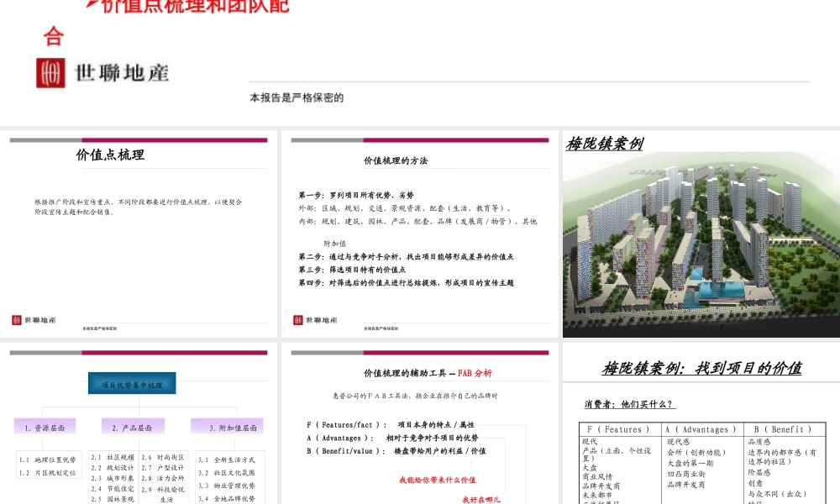Click the small 世联地产 logo in the 价值梳理的方法 slide footer
The image size is (840, 504).
pyautogui.click(x=315, y=320)
